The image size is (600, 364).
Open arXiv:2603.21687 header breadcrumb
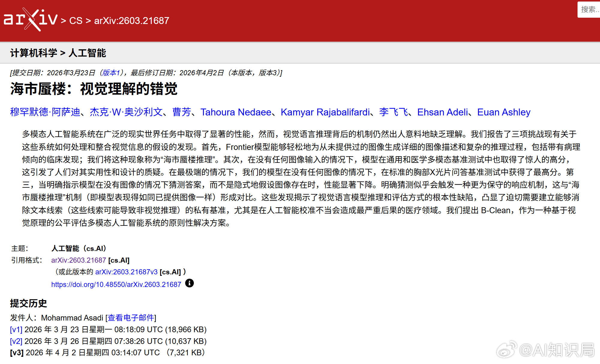tap(131, 21)
